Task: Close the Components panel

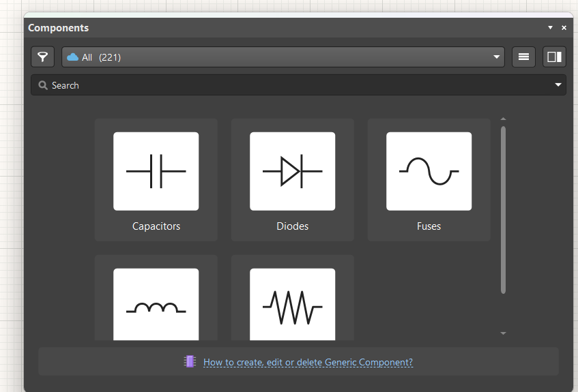Action: [x=564, y=28]
